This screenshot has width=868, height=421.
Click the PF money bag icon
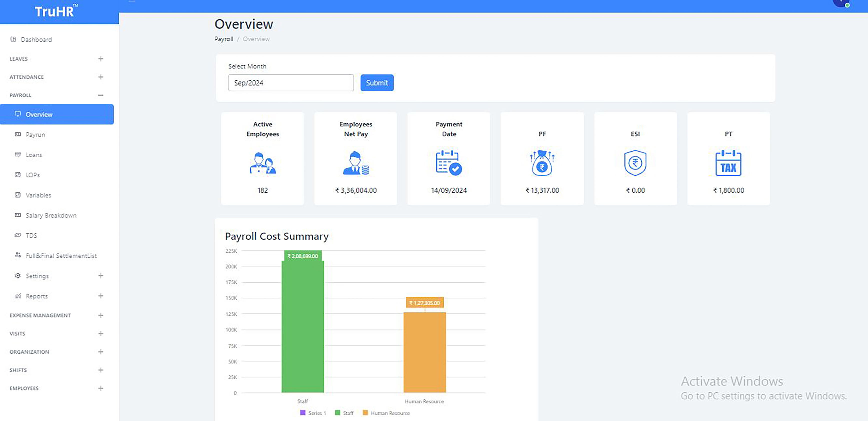(x=542, y=163)
